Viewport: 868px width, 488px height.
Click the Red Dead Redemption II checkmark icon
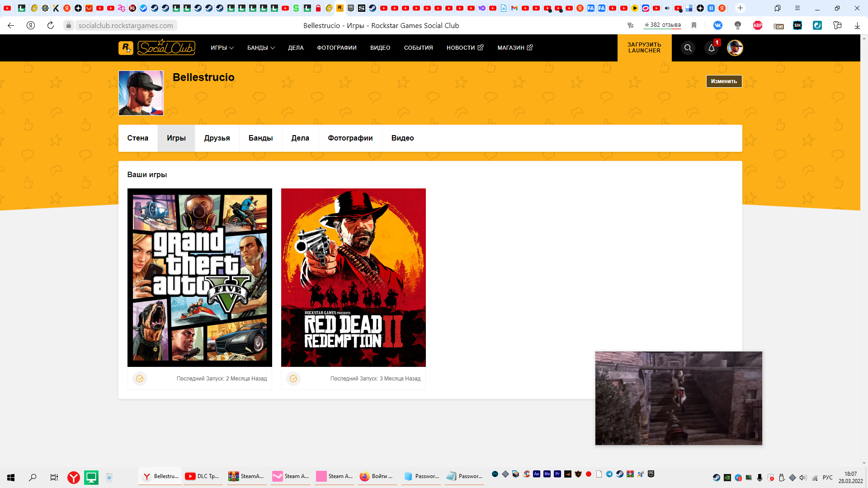[293, 379]
